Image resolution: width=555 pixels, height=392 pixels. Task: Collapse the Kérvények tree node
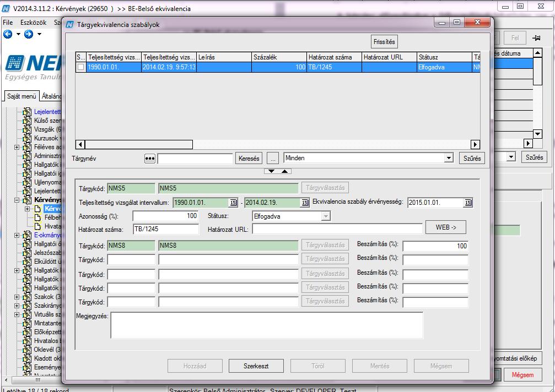(x=17, y=200)
